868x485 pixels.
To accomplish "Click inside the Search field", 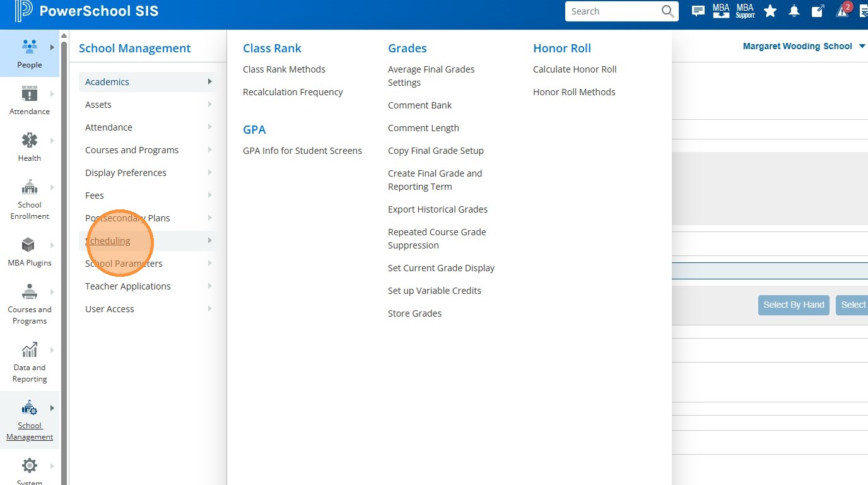I will 614,11.
